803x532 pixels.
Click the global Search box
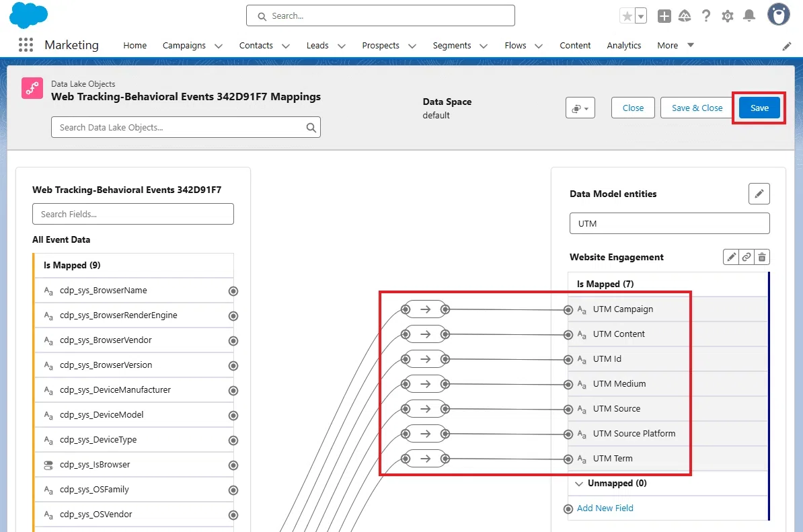point(381,16)
